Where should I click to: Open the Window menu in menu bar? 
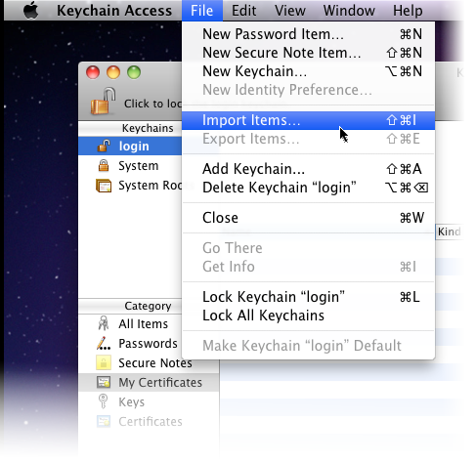349,11
